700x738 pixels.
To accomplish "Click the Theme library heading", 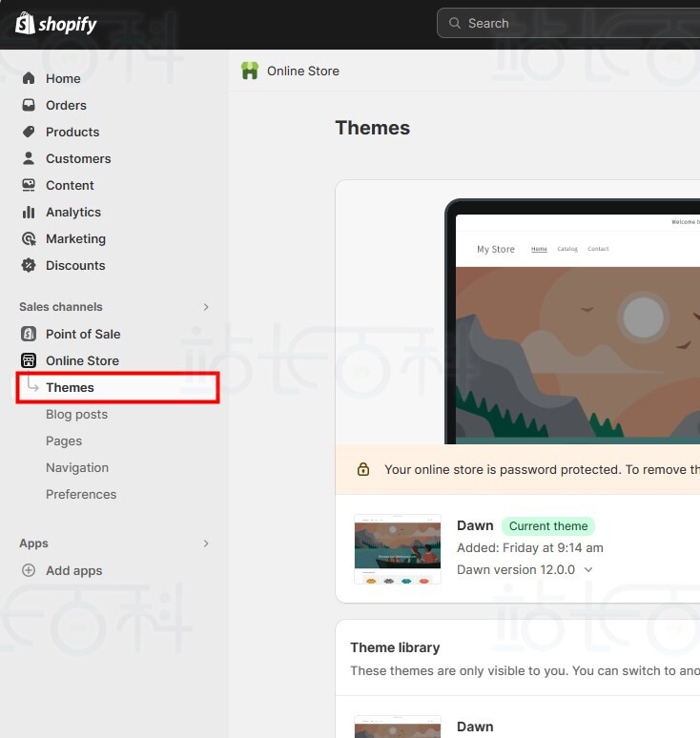I will tap(395, 647).
